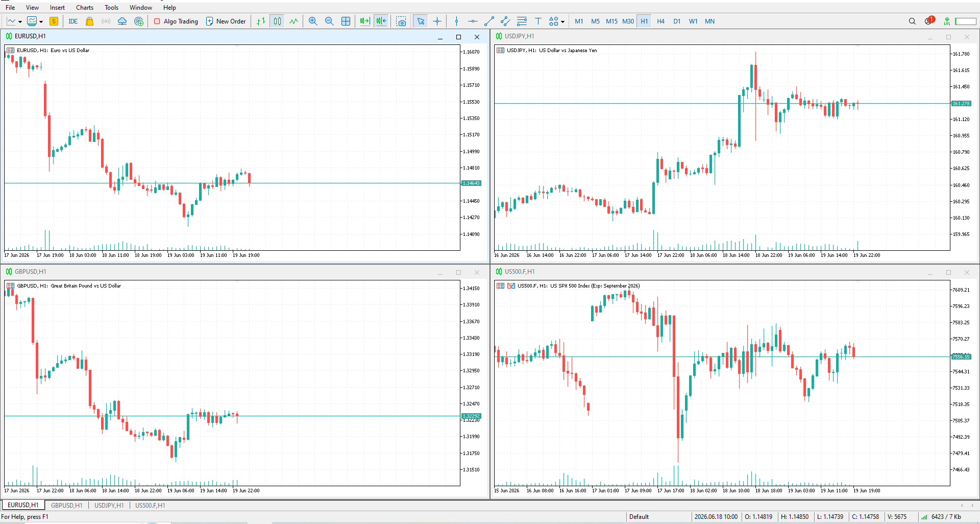Viewport: 980px width, 524px height.
Task: Click the Zoom In magnifier
Action: 313,21
